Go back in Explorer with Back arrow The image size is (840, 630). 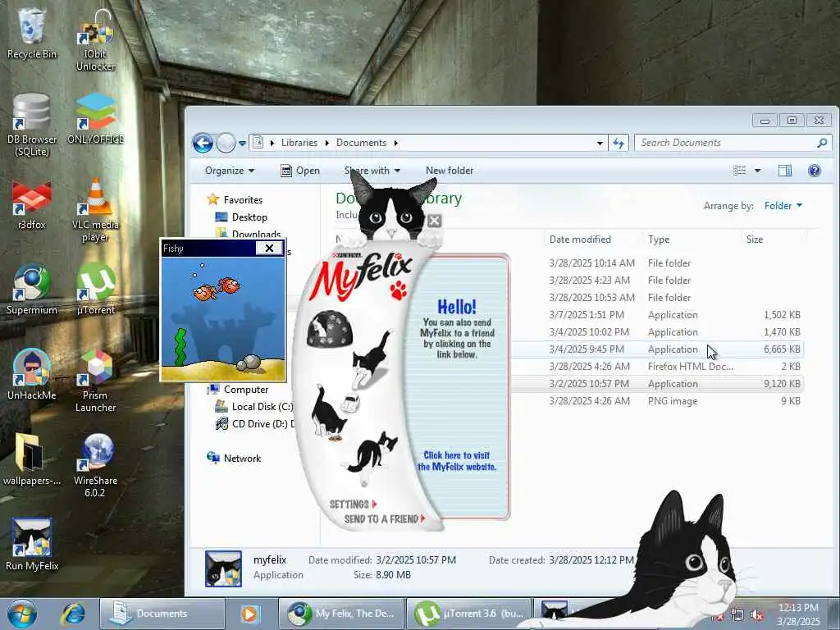[x=203, y=143]
